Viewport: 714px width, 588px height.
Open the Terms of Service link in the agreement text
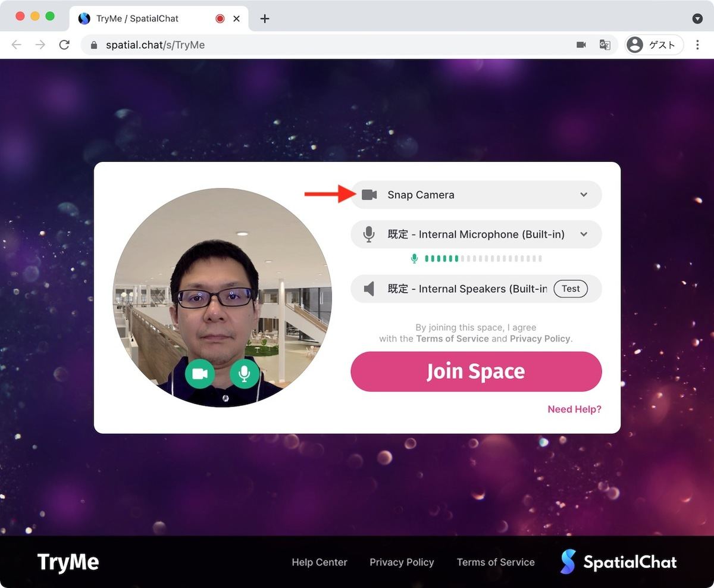(452, 339)
